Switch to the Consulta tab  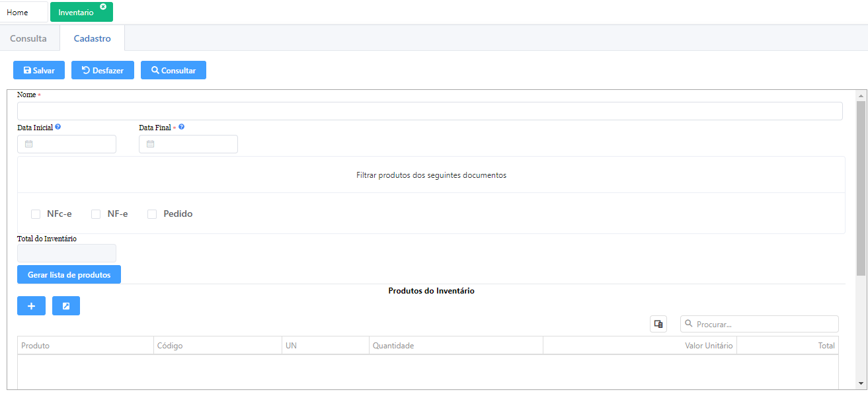[28, 38]
